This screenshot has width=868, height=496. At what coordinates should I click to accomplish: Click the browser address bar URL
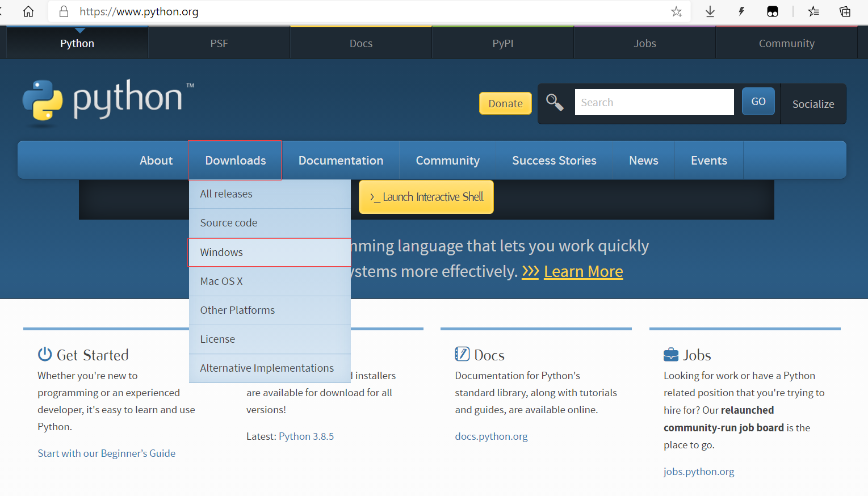tap(139, 11)
